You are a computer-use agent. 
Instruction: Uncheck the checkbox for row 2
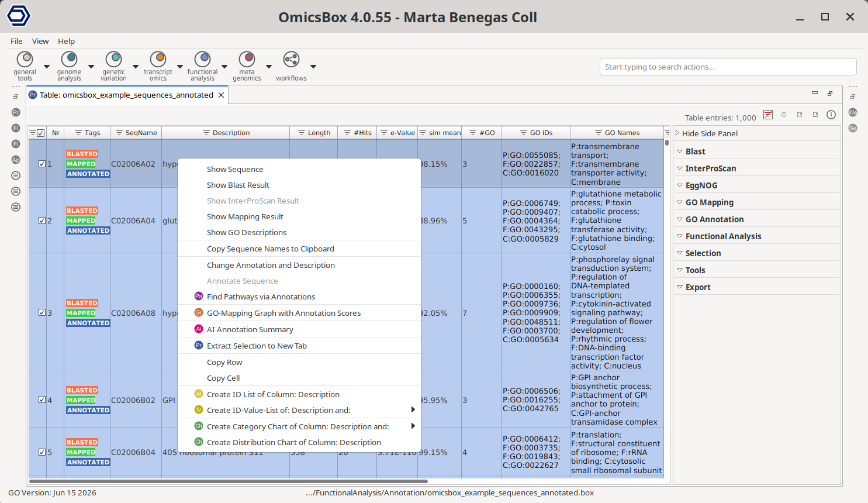pyautogui.click(x=42, y=221)
